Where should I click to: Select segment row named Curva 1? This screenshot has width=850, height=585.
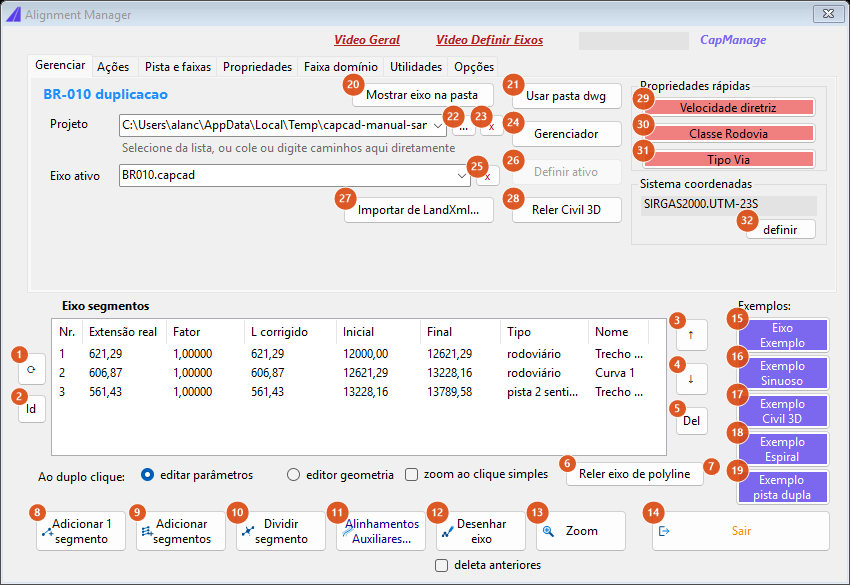[358, 373]
